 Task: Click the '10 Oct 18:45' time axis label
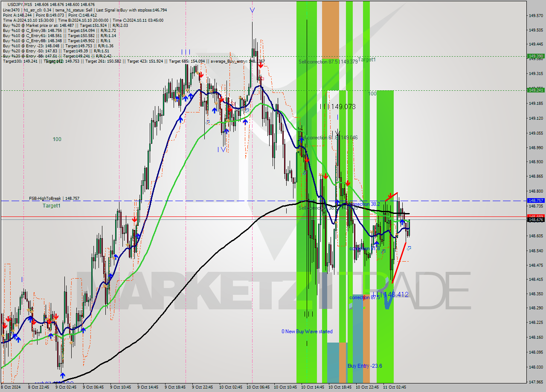pos(340,387)
